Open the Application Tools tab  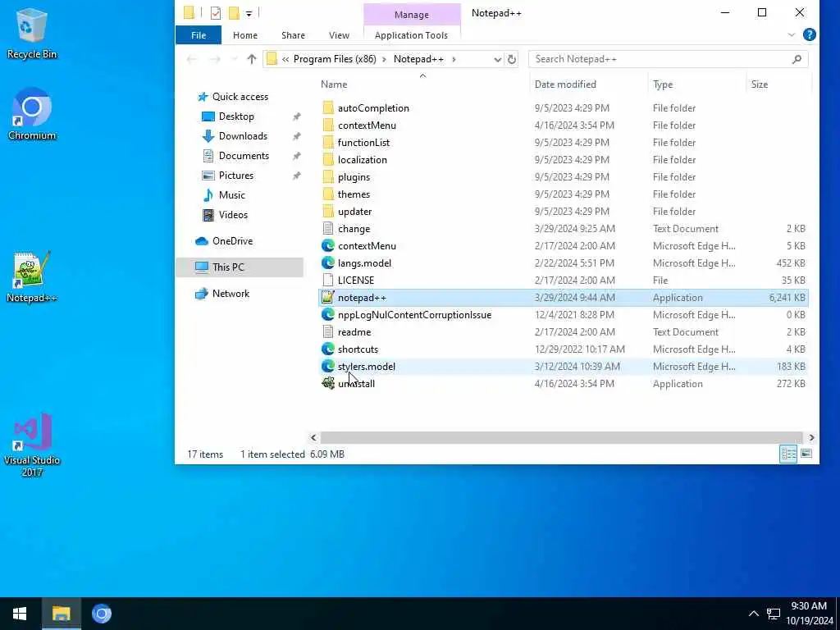[412, 34]
